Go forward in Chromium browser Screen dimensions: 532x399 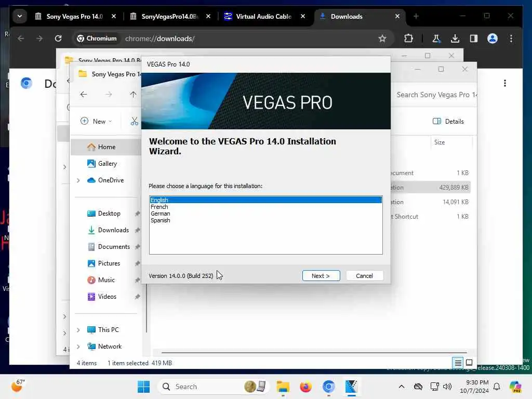click(39, 38)
